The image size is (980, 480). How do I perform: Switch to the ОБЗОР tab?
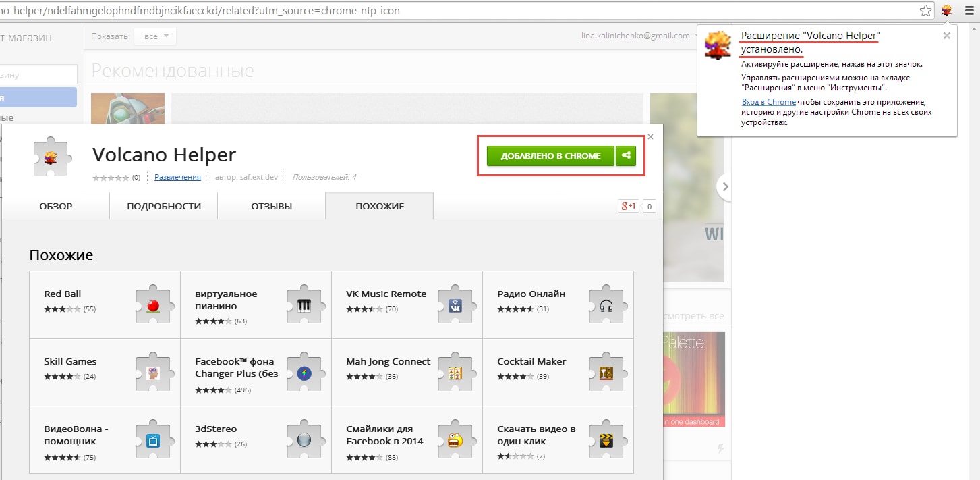click(x=55, y=206)
